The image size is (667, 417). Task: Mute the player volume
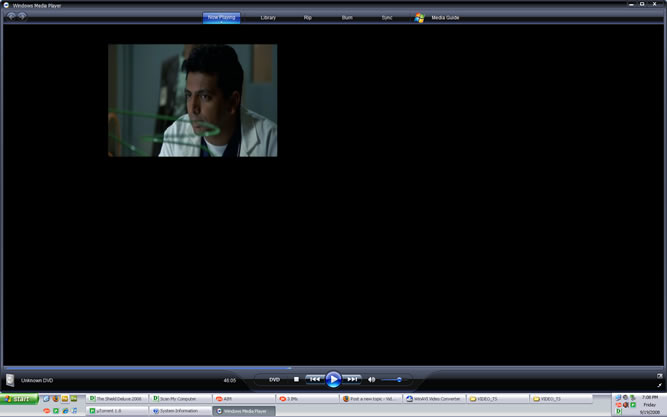pyautogui.click(x=371, y=380)
